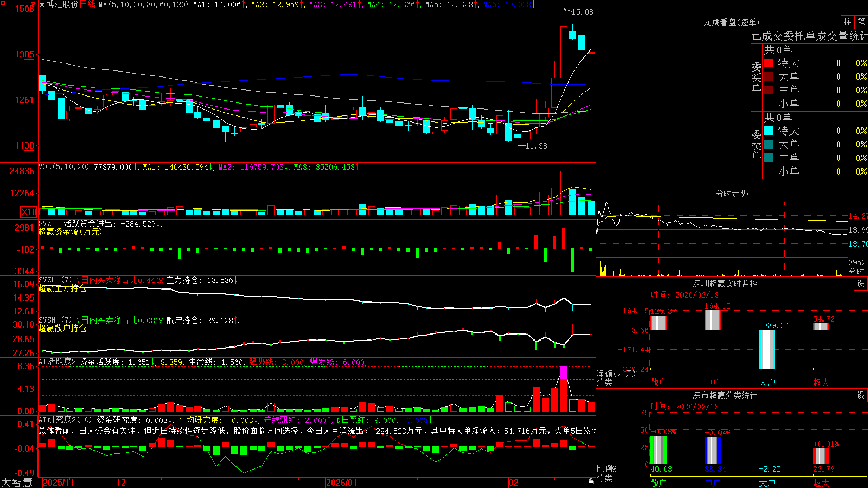Open 设 settings for 深圳超赢实时监控

[860, 284]
